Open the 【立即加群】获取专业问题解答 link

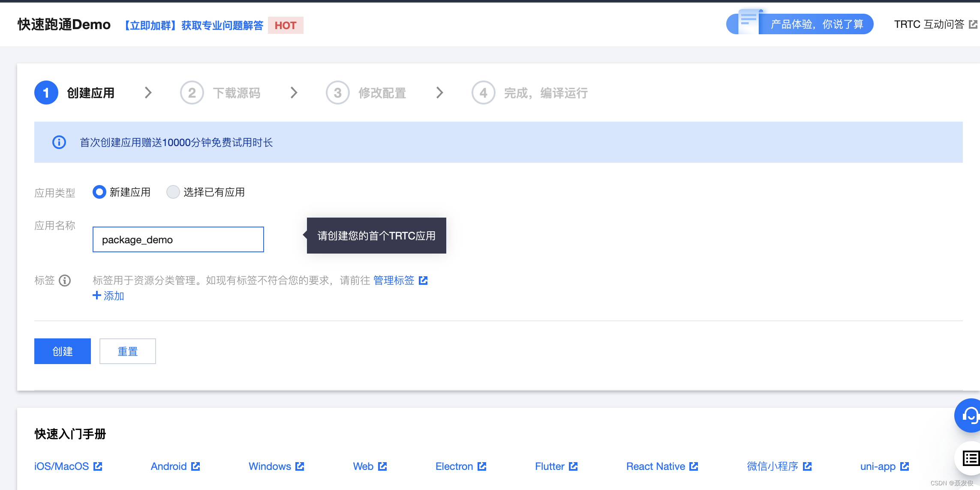[x=193, y=25]
